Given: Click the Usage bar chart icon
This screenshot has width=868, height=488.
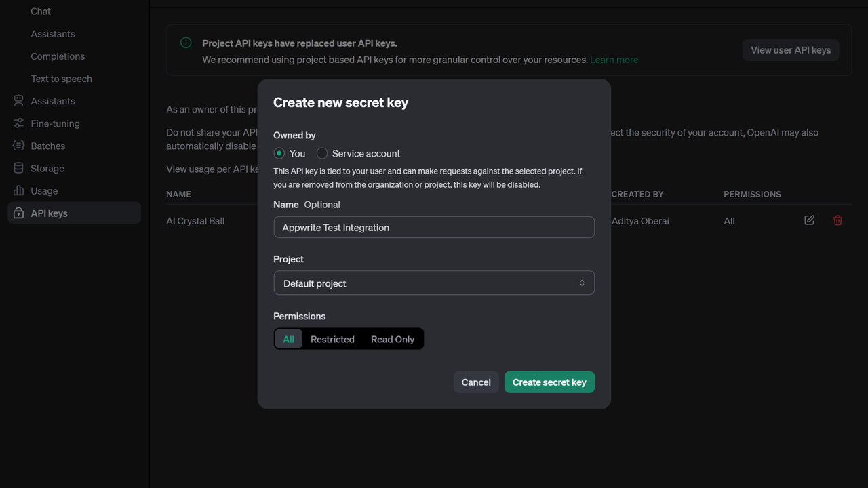Looking at the screenshot, I should coord(18,190).
